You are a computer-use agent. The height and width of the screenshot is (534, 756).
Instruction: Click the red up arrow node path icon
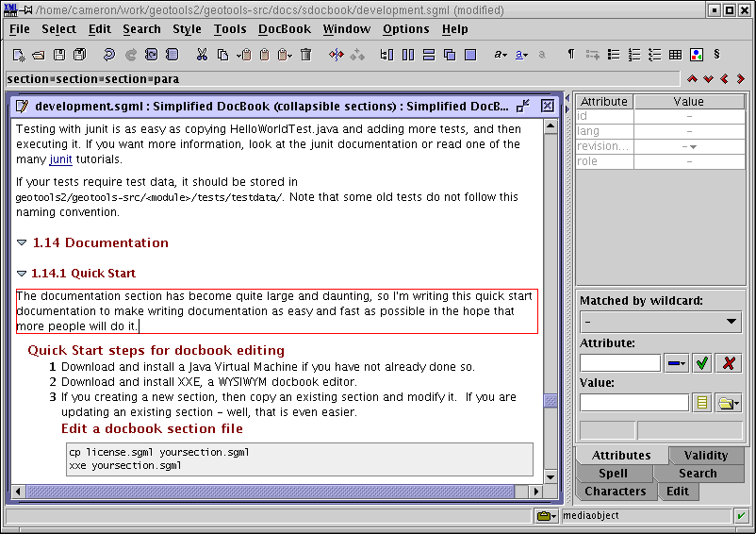692,78
